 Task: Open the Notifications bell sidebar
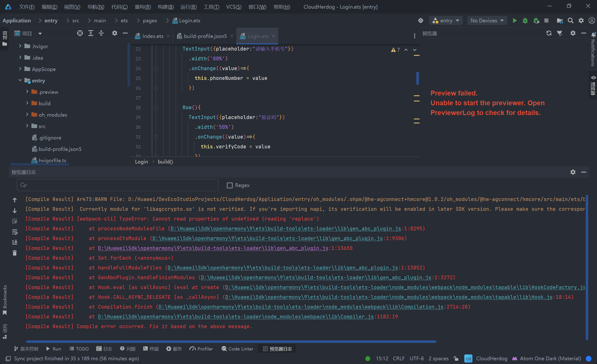click(x=593, y=50)
